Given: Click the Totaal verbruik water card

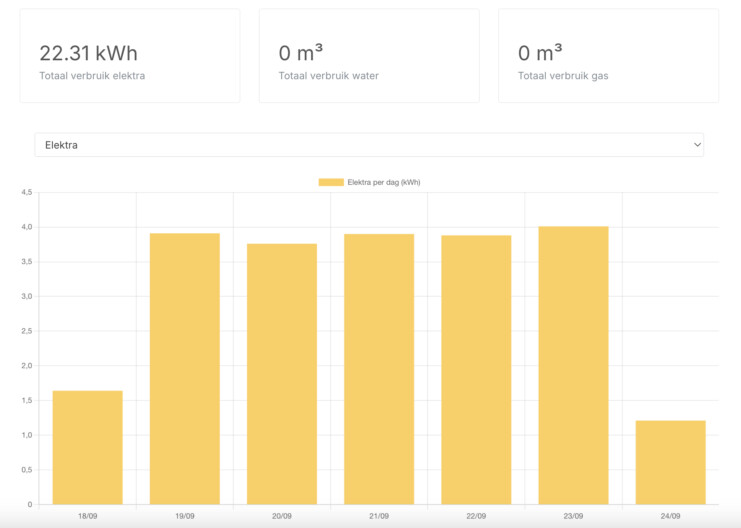Looking at the screenshot, I should [369, 56].
